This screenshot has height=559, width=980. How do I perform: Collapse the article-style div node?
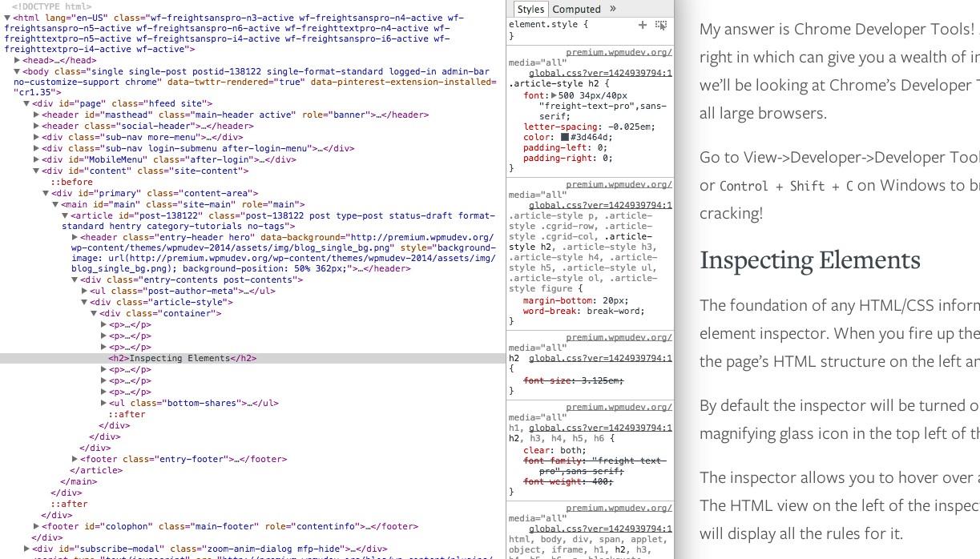pyautogui.click(x=84, y=303)
